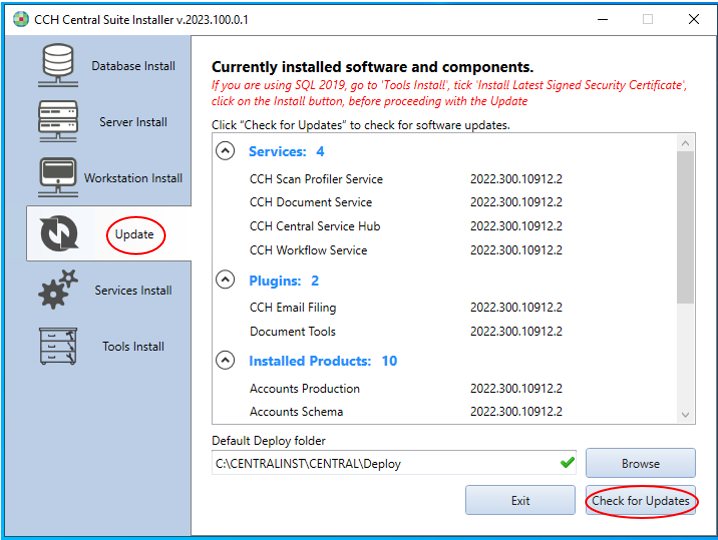
Task: Click the scroll up arrow of components list
Action: point(685,143)
